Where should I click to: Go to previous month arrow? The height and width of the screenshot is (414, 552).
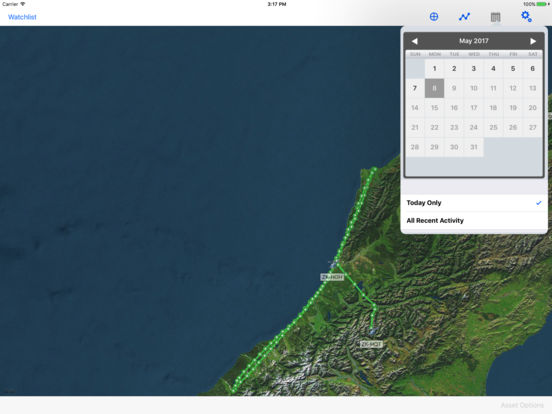pyautogui.click(x=415, y=41)
